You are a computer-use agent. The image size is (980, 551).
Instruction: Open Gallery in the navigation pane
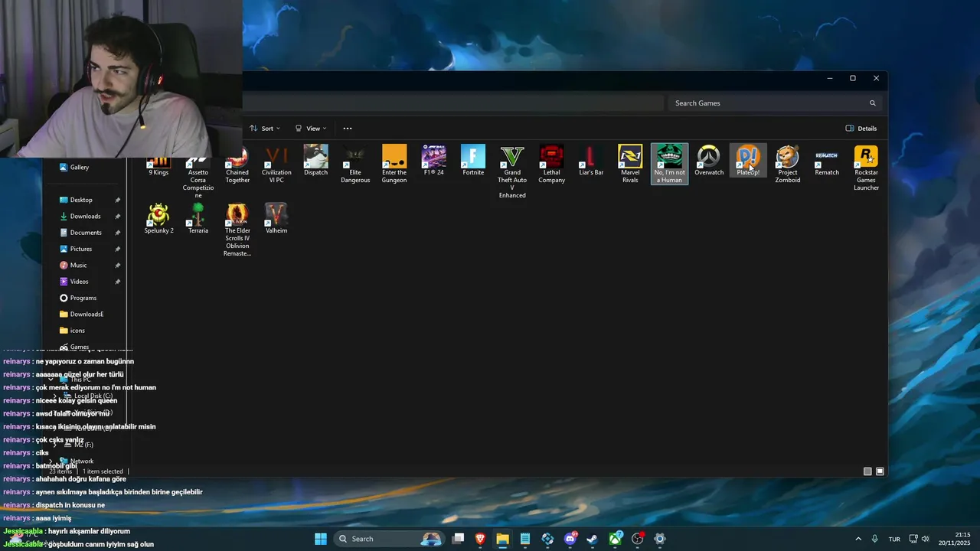[x=74, y=167]
